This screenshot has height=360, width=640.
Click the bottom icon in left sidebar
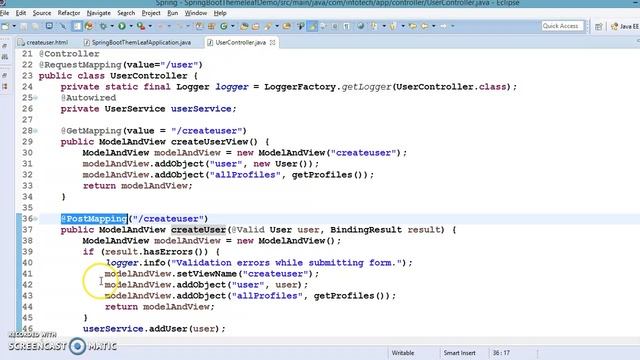(x=5, y=87)
